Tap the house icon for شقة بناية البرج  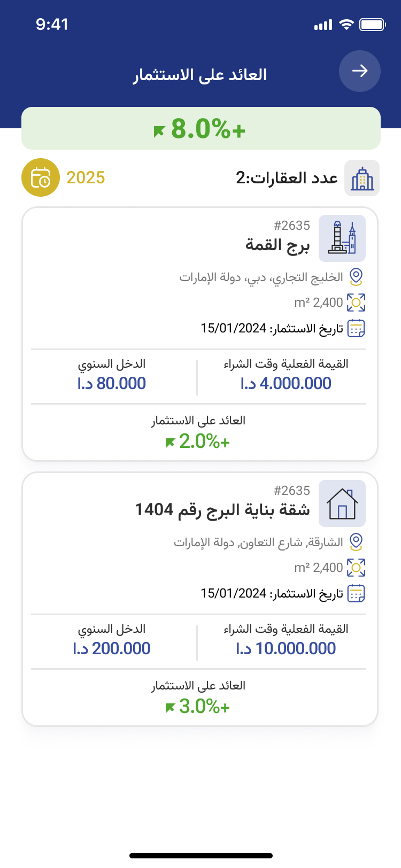click(x=342, y=503)
